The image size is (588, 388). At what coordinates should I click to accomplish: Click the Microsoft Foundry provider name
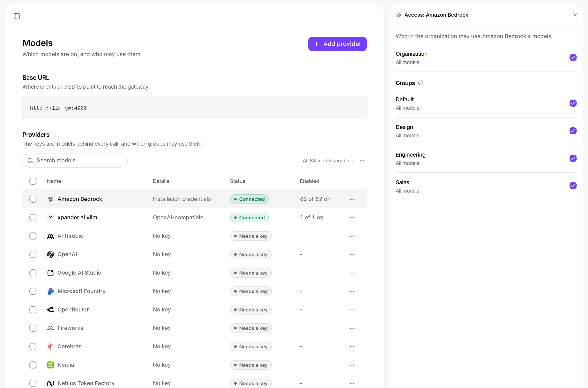point(81,291)
